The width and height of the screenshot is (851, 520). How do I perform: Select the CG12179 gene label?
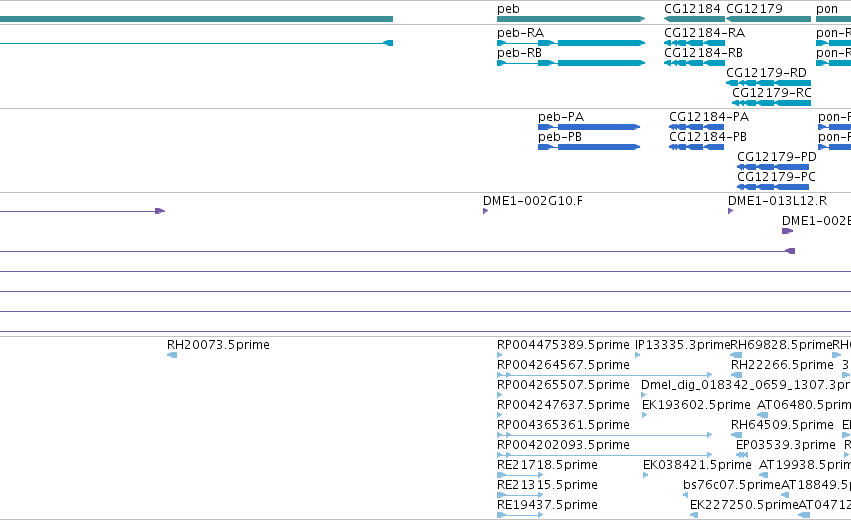754,9
